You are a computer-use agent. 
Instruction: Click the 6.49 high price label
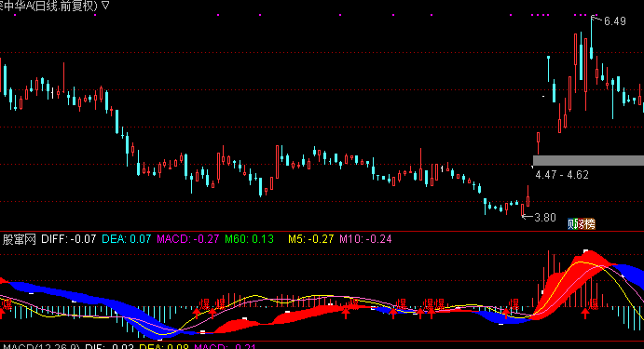tap(615, 21)
